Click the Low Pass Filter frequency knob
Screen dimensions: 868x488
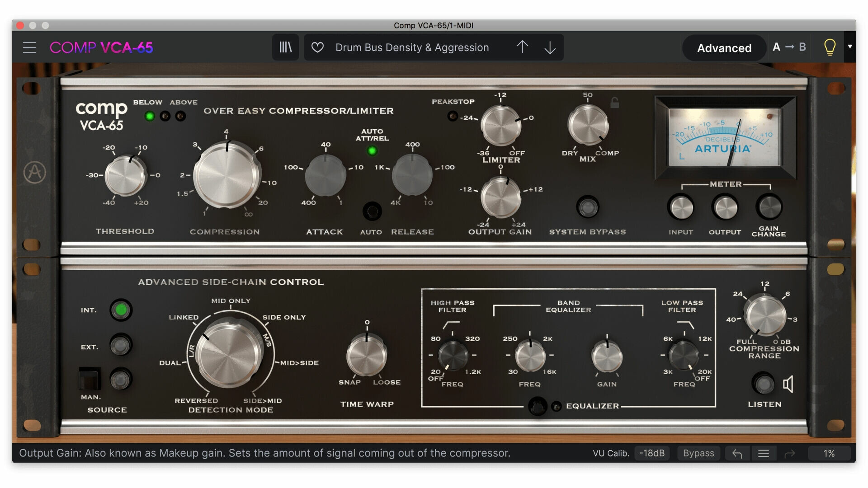coord(684,356)
